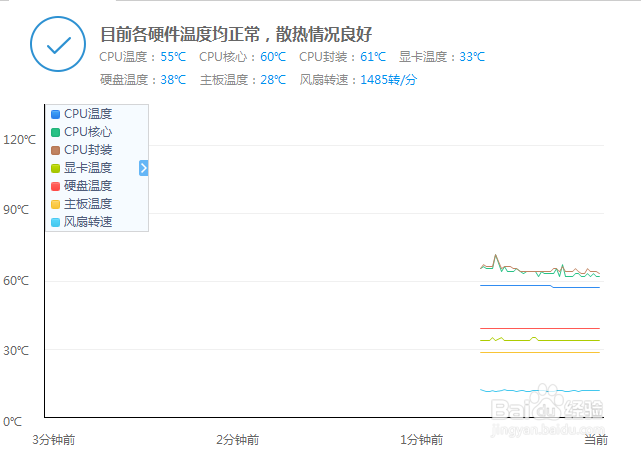Select CPU封装 legend label
This screenshot has width=641, height=452.
88,150
